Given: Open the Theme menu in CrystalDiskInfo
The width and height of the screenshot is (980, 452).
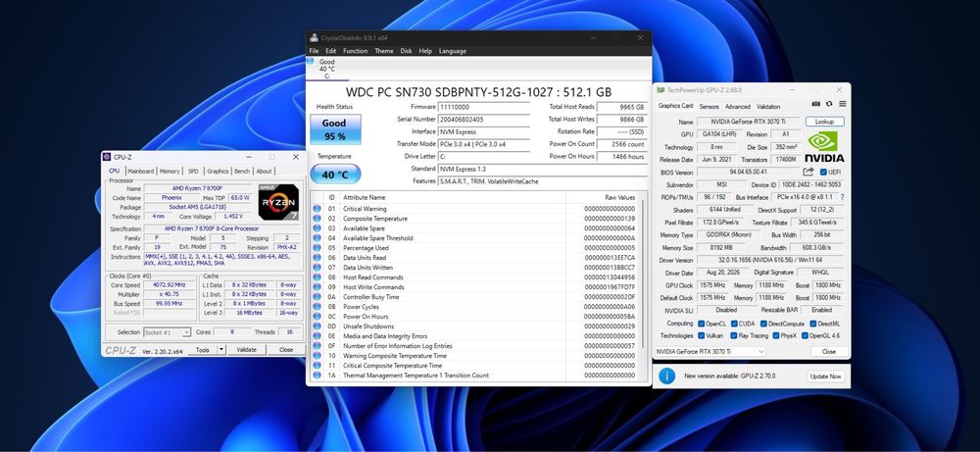Looking at the screenshot, I should coord(384,51).
